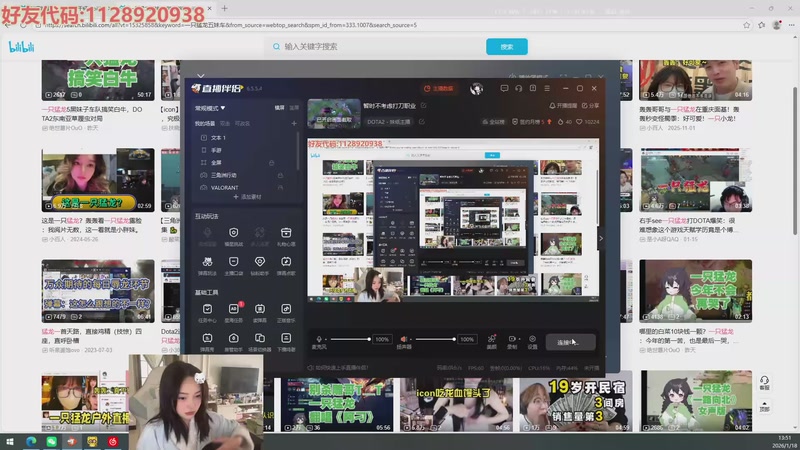This screenshot has height=450, width=800.
Task: Adjust the speaker volume slider
Action: [x=435, y=339]
